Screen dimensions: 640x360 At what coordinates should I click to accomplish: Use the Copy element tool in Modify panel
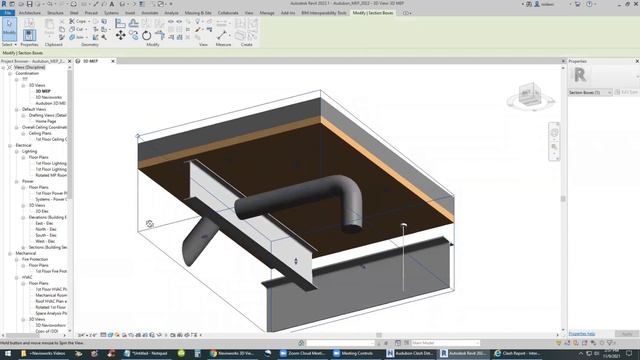pos(133,36)
